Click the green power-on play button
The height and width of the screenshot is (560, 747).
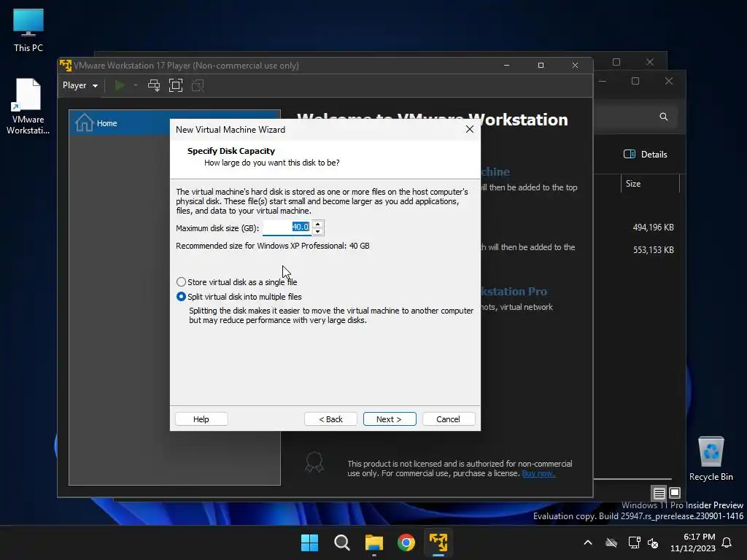coord(120,85)
